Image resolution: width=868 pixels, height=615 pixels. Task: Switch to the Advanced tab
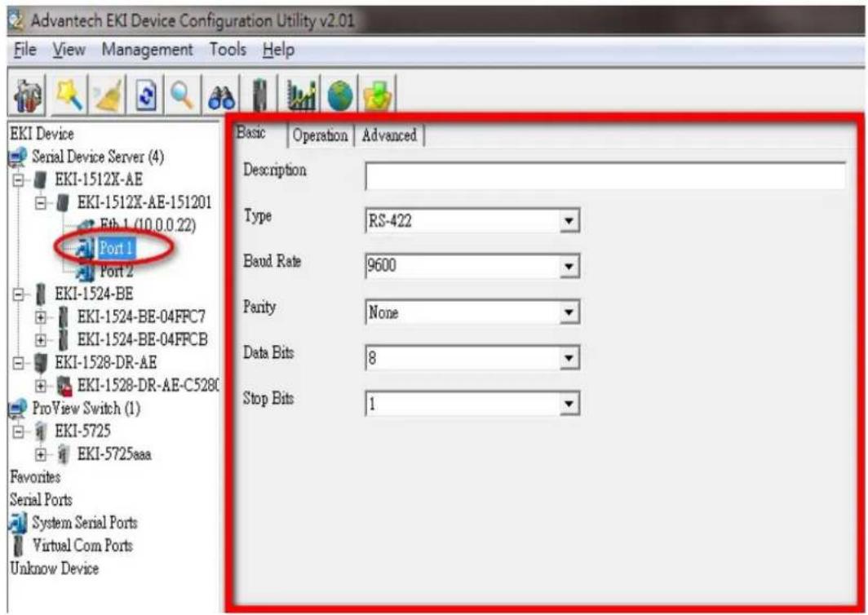click(x=389, y=135)
